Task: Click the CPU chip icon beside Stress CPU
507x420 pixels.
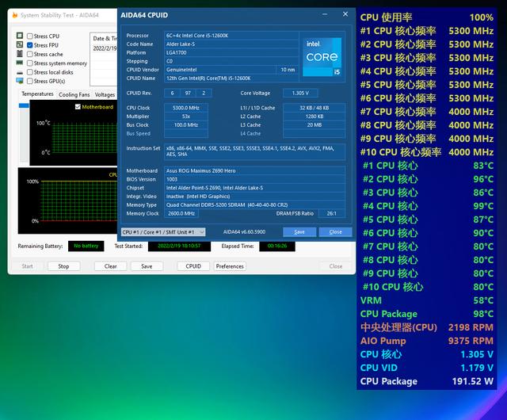Action: click(20, 36)
